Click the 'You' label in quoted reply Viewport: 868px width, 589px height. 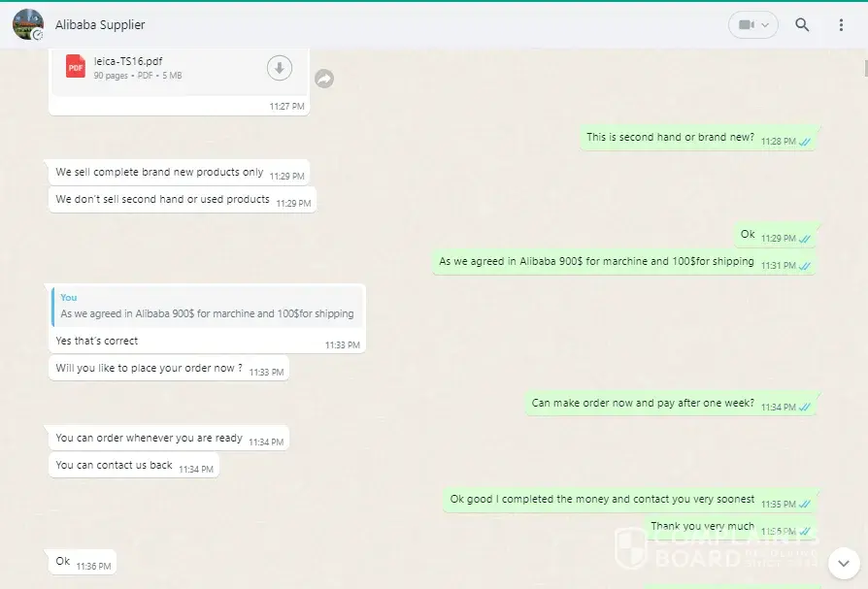(69, 298)
